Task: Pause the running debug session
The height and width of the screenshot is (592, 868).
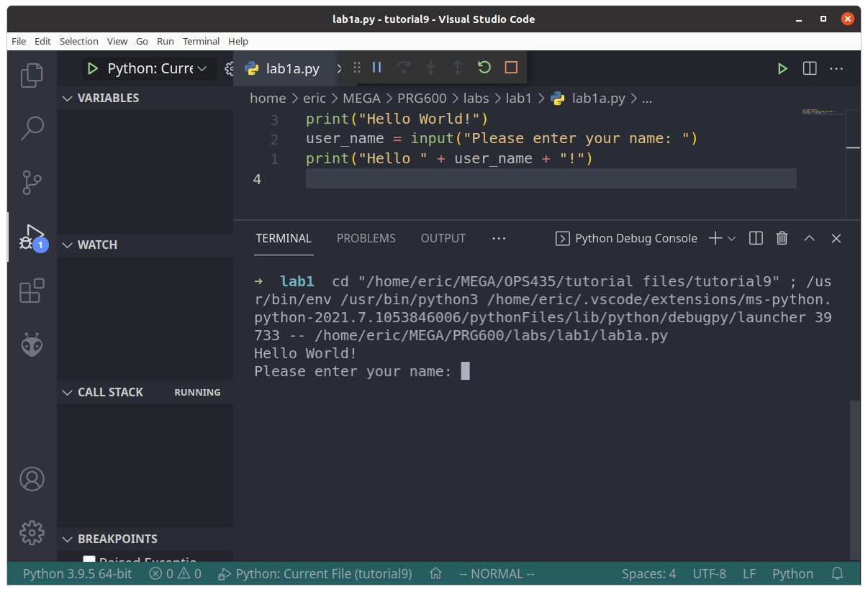Action: tap(377, 67)
